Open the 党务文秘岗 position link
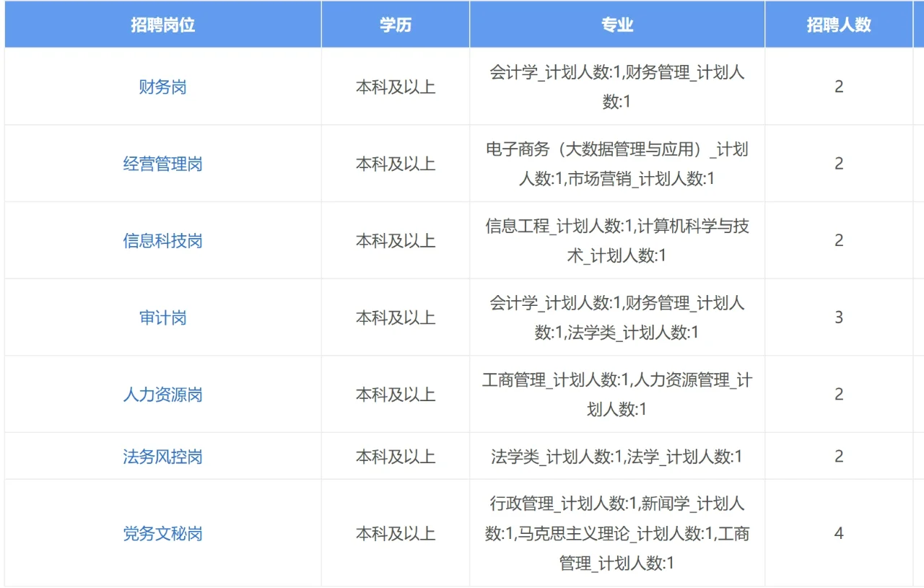Screen dimensions: 924x588 (163, 534)
